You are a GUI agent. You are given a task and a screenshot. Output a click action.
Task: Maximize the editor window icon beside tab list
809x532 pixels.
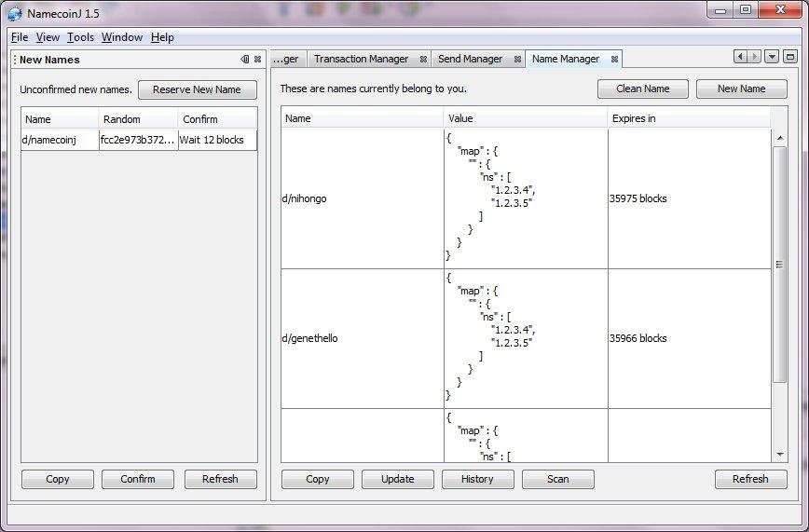coord(790,56)
